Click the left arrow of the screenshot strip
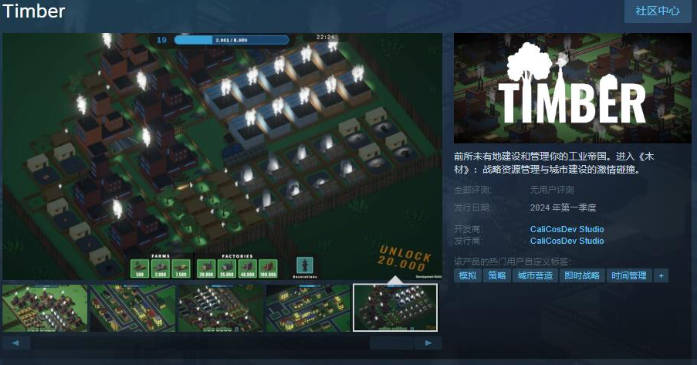 point(16,343)
